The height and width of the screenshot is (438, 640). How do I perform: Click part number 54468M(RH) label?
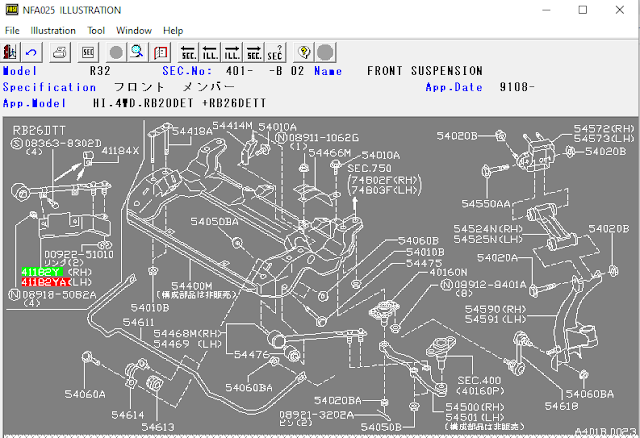(187, 334)
